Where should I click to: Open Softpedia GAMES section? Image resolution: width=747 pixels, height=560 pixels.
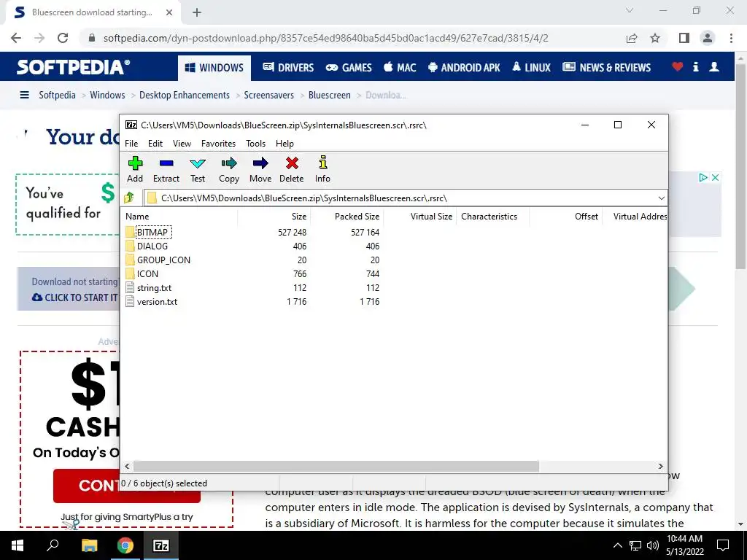[x=349, y=68]
